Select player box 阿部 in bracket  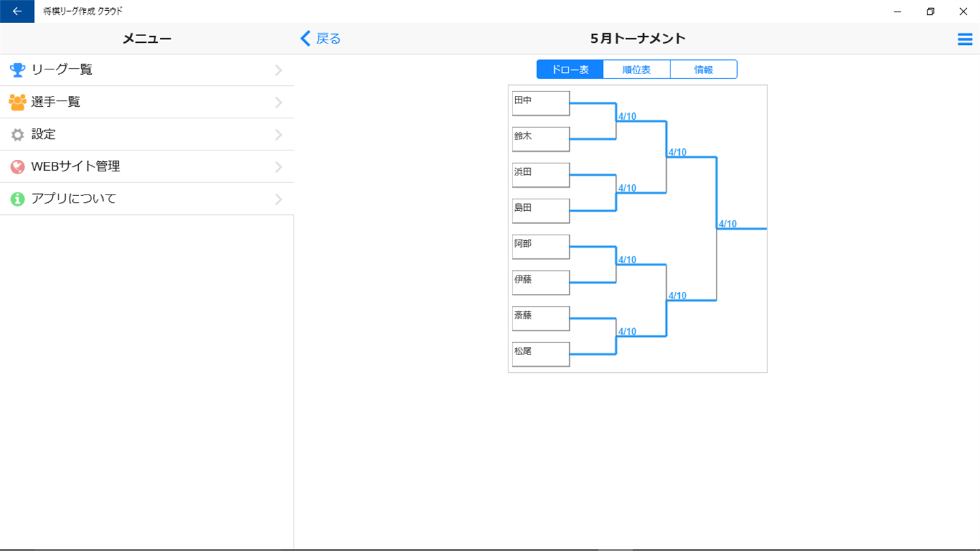coord(540,247)
